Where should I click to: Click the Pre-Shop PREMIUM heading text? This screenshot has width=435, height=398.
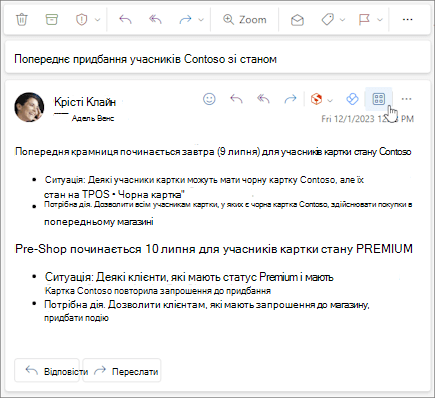click(x=214, y=249)
